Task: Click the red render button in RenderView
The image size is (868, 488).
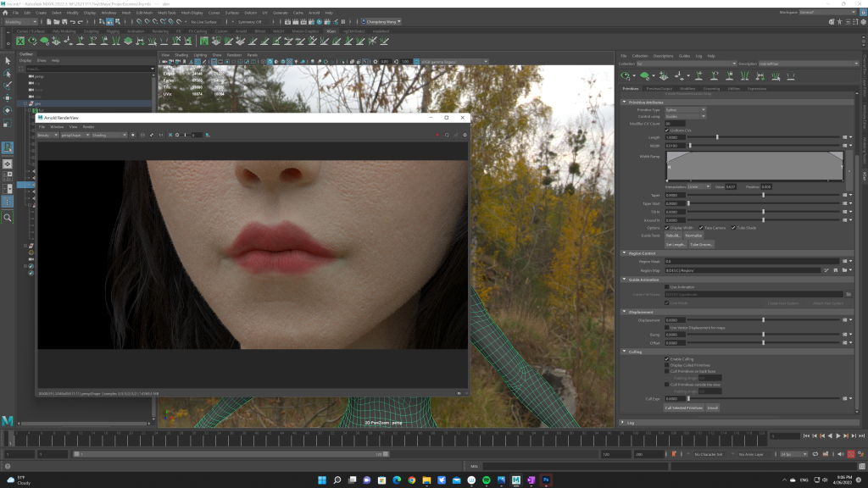Action: [x=437, y=135]
